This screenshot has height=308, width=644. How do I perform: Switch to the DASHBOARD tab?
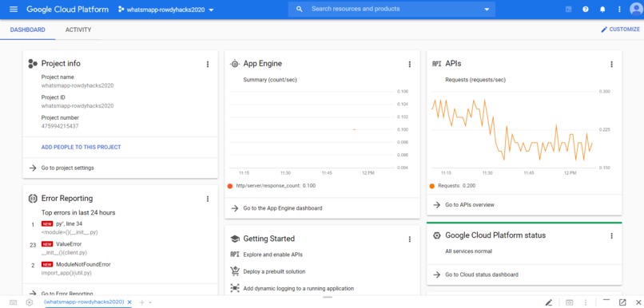click(27, 30)
